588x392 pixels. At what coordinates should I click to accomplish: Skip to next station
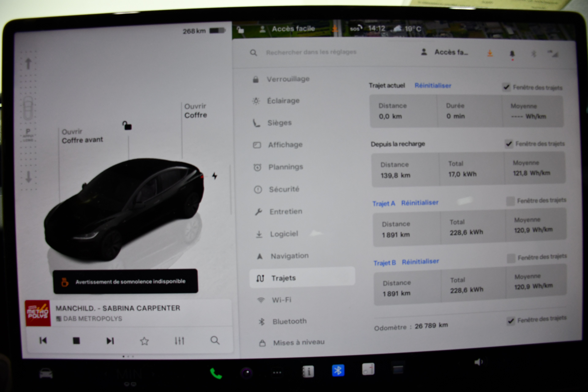click(110, 341)
